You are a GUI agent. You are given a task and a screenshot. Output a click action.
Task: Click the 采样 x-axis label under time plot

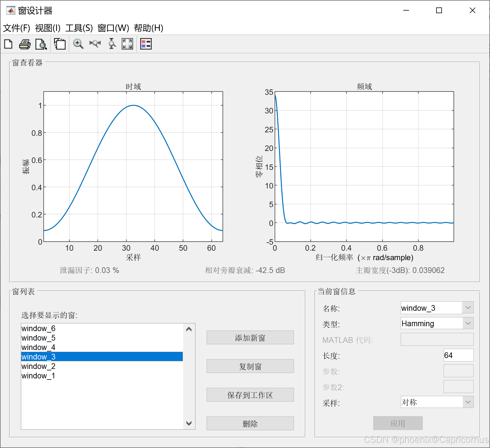coord(133,257)
